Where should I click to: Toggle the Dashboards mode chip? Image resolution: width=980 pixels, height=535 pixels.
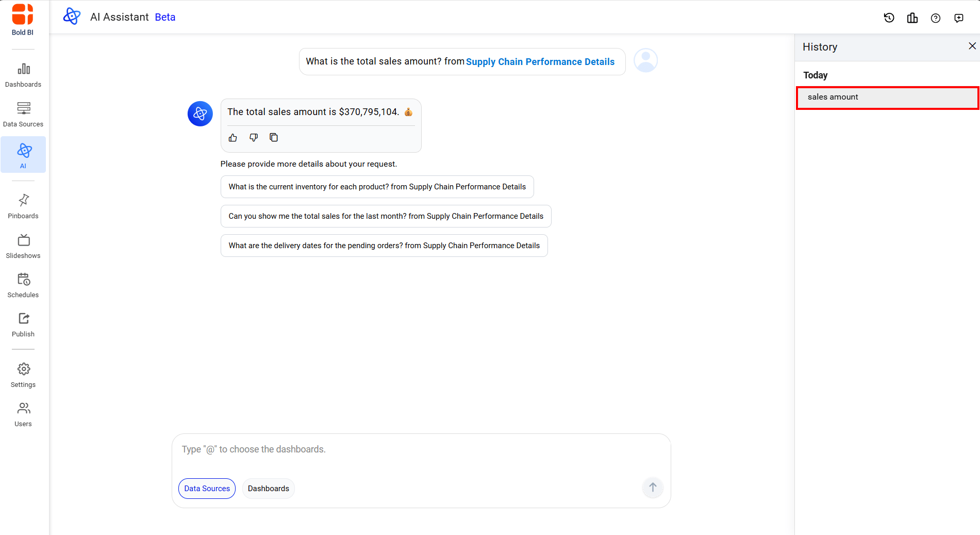click(x=268, y=489)
